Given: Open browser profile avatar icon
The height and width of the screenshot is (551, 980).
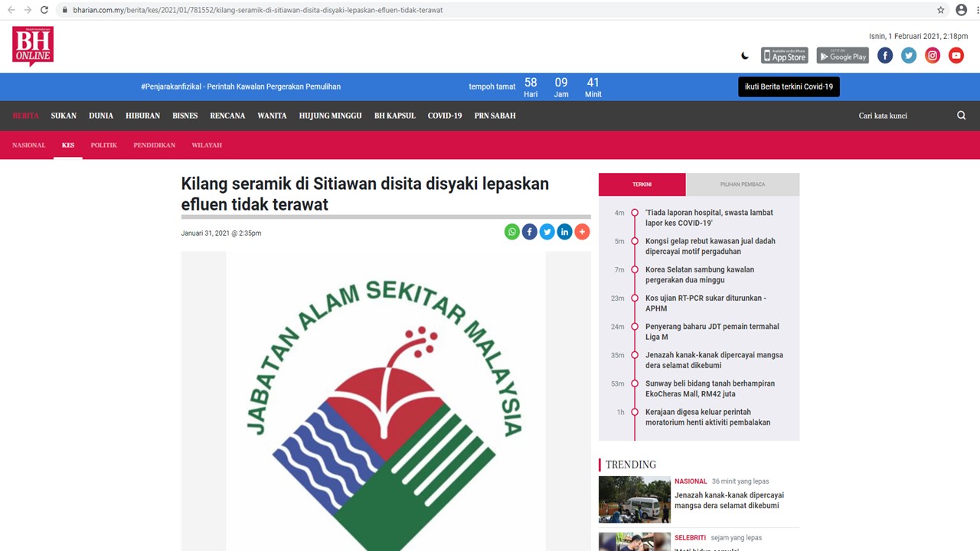Looking at the screenshot, I should [x=961, y=10].
